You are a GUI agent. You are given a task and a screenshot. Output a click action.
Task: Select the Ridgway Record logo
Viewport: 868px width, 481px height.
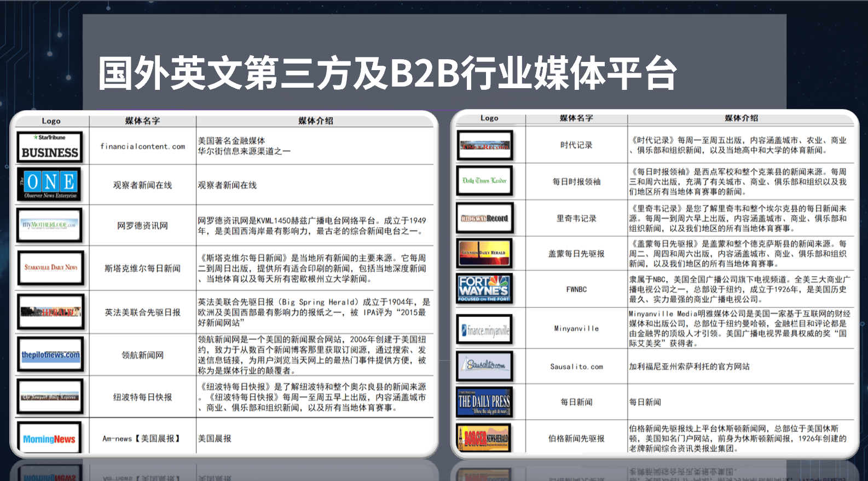tap(484, 218)
